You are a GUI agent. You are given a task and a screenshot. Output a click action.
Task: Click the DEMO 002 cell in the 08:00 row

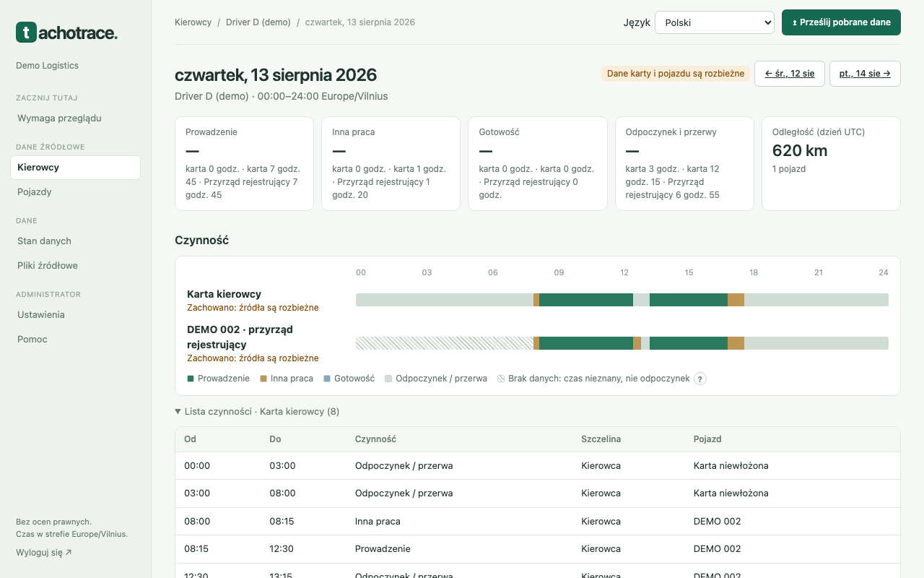(x=718, y=522)
